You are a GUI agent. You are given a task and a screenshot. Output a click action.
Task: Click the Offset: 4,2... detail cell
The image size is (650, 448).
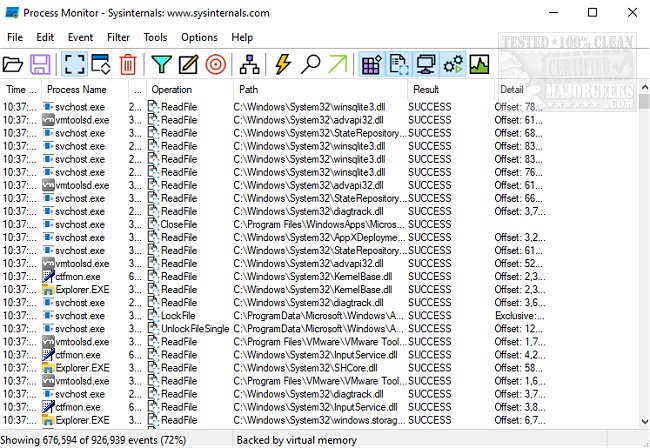click(x=520, y=355)
